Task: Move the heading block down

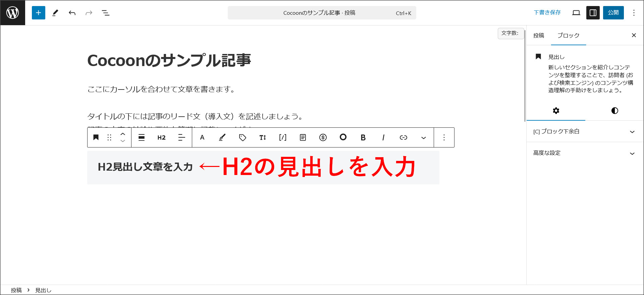Action: [123, 141]
